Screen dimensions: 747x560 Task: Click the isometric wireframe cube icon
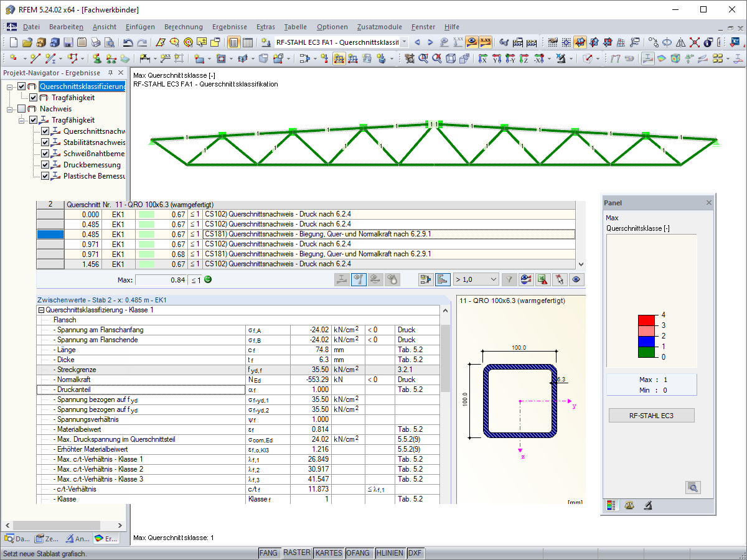(x=450, y=58)
